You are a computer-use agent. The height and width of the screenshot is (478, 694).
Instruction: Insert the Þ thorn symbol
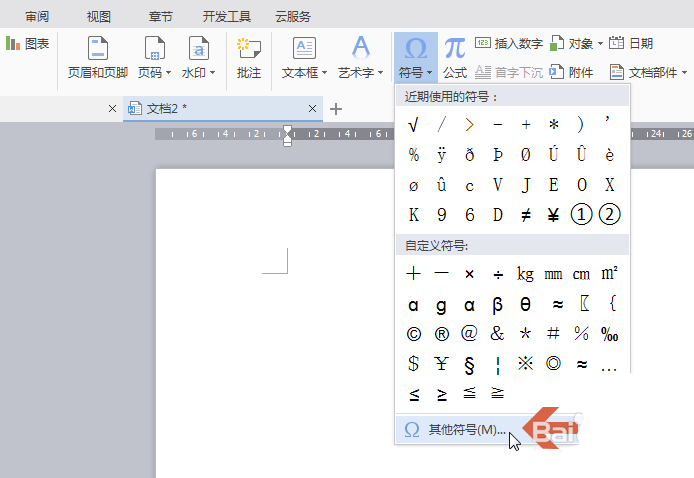[x=497, y=155]
